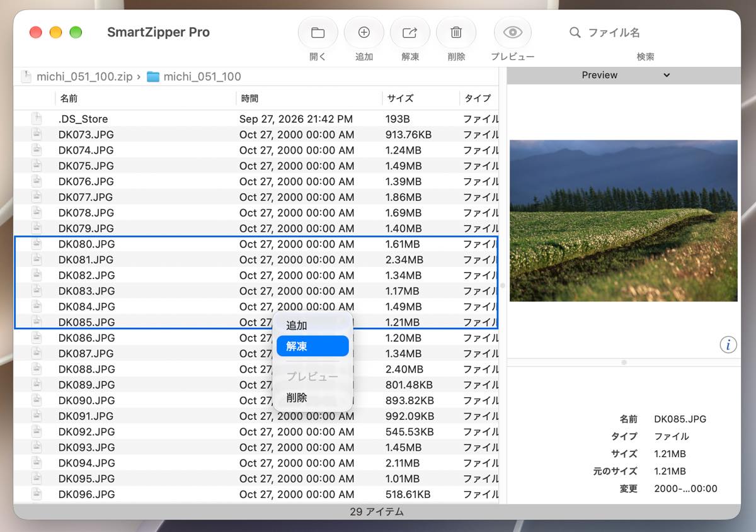The height and width of the screenshot is (532, 756).
Task: Click the landscape preview thumbnail image
Action: click(623, 220)
